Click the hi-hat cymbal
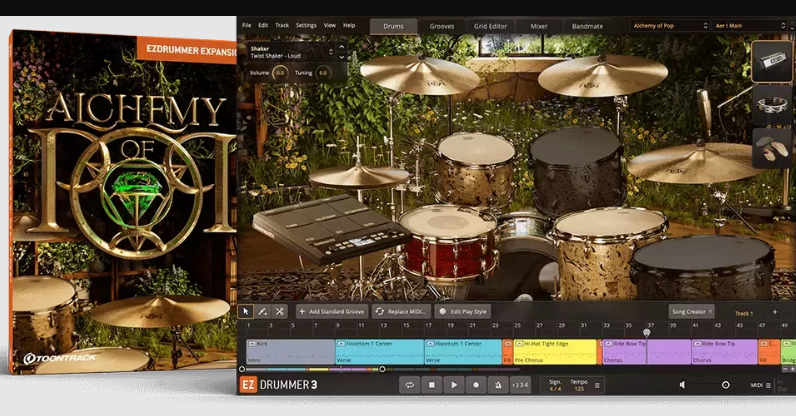This screenshot has height=416, width=796. (359, 177)
